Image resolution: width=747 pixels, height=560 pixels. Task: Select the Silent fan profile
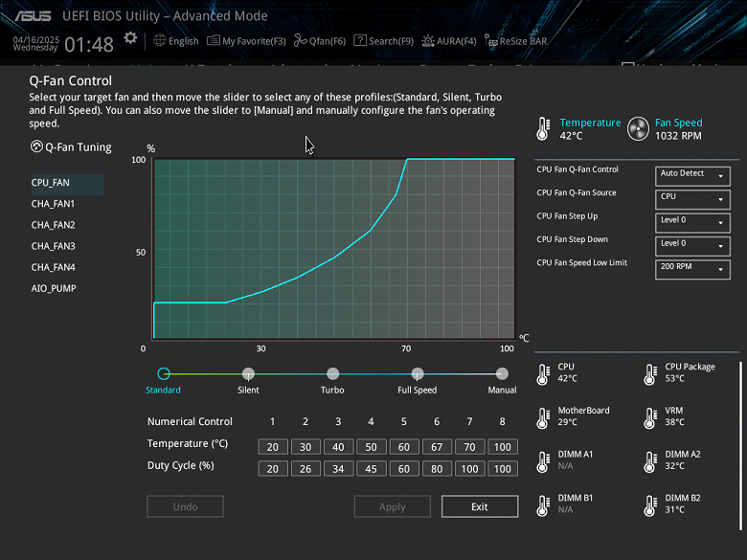tap(248, 373)
